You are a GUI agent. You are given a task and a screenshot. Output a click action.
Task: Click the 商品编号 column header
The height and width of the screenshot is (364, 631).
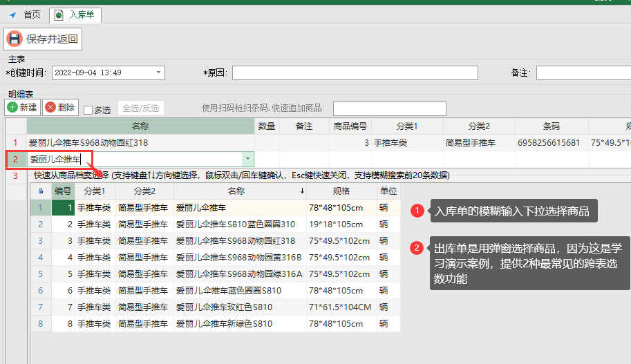350,126
